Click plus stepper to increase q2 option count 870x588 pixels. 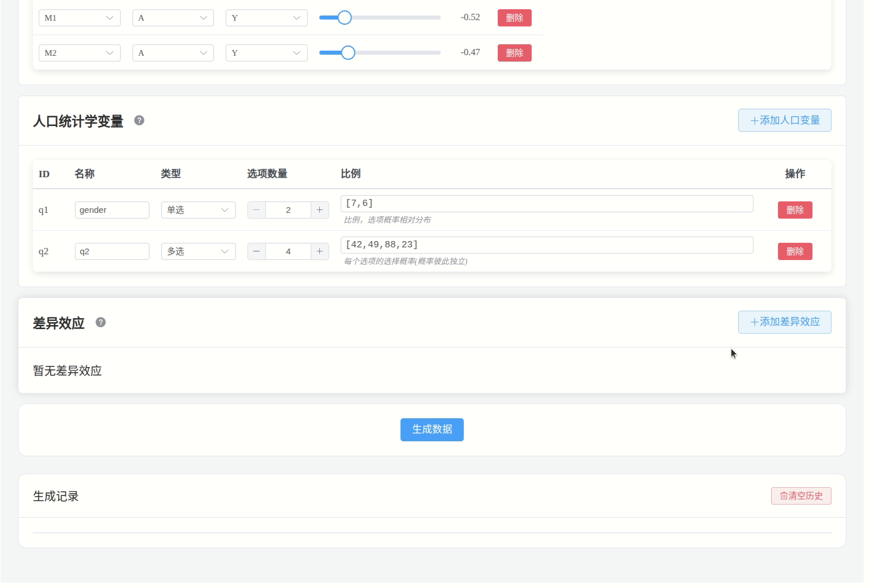point(320,251)
